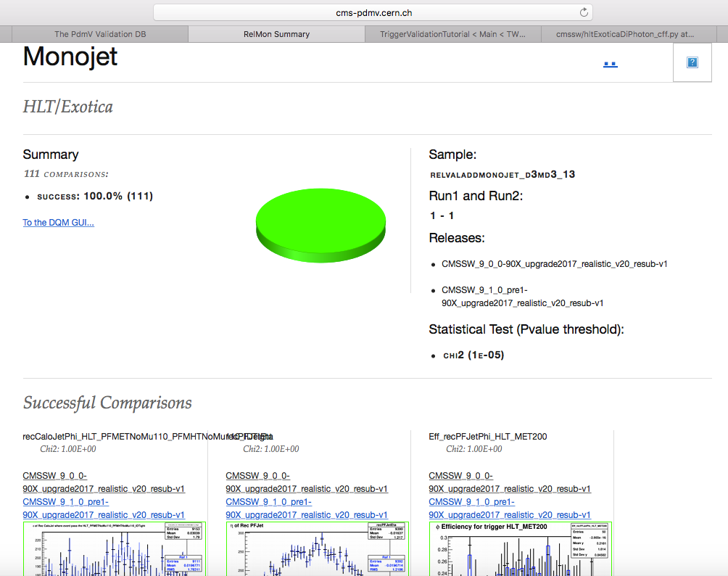The height and width of the screenshot is (576, 728).
Task: Open the 'η of Rec PFJet' plot thumbnail
Action: pyautogui.click(x=318, y=549)
